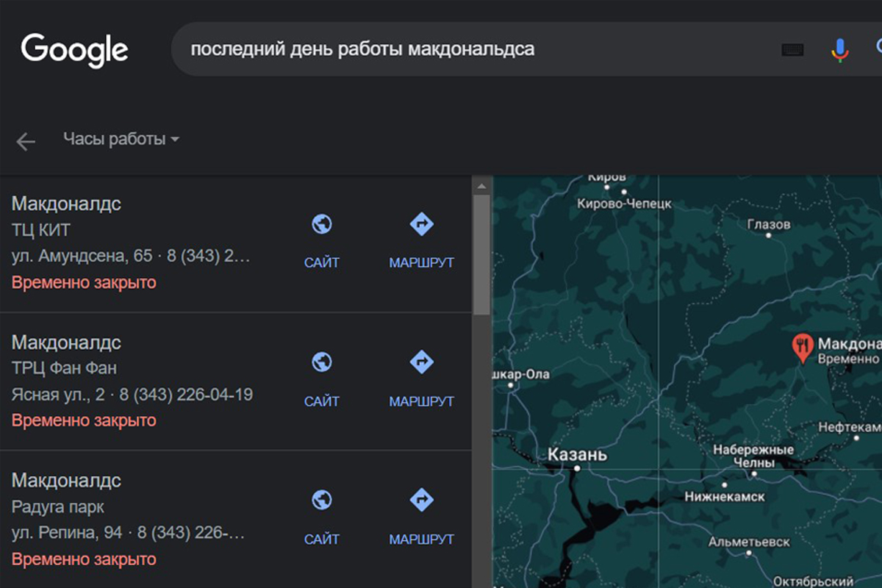Click МАРШРУТ label for ТЦ КИТ

tap(421, 262)
